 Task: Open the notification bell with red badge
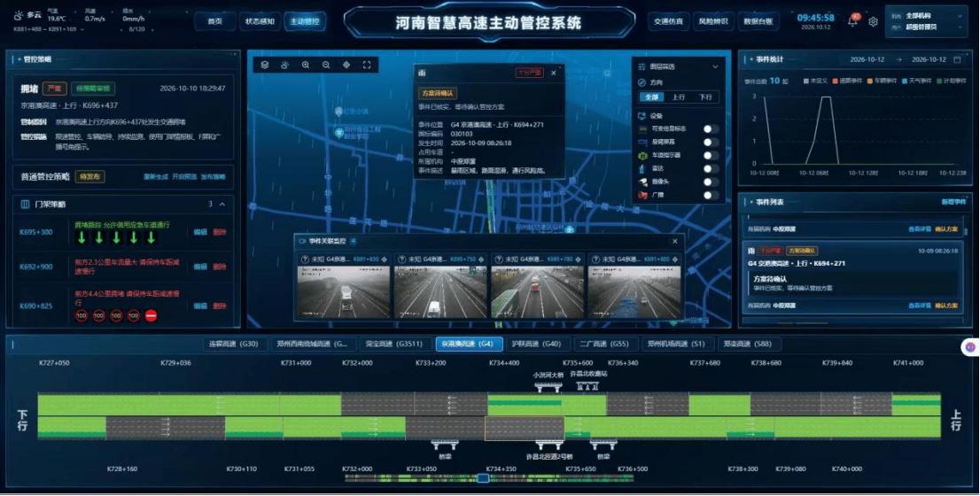[x=853, y=20]
